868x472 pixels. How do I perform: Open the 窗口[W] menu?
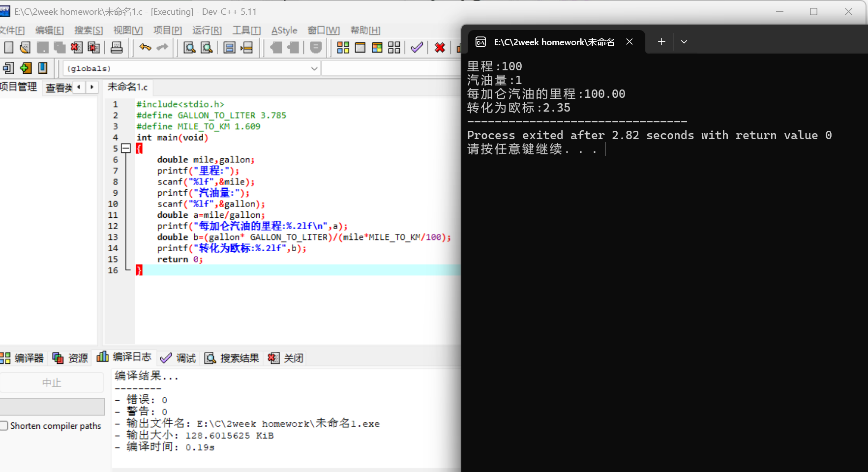(x=324, y=30)
